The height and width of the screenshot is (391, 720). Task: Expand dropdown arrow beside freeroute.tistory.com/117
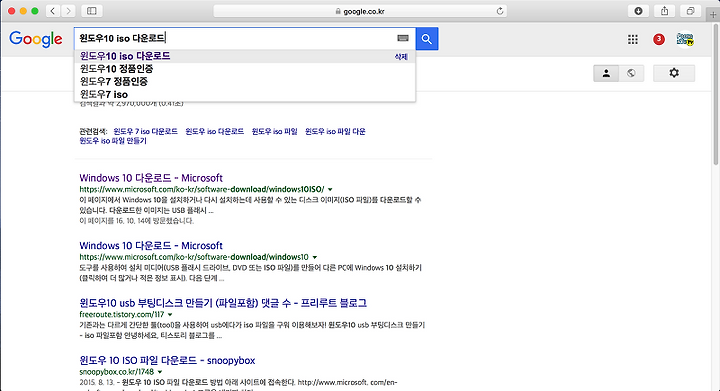[x=170, y=314]
